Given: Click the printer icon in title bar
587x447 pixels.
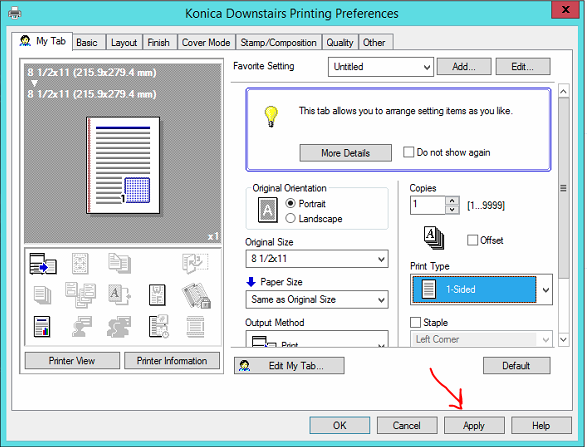Looking at the screenshot, I should pyautogui.click(x=15, y=13).
